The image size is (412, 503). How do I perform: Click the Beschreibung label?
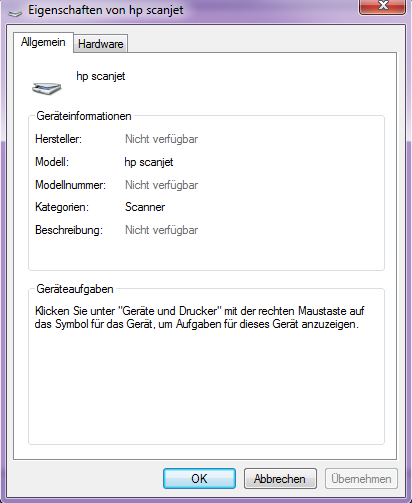[x=69, y=230]
